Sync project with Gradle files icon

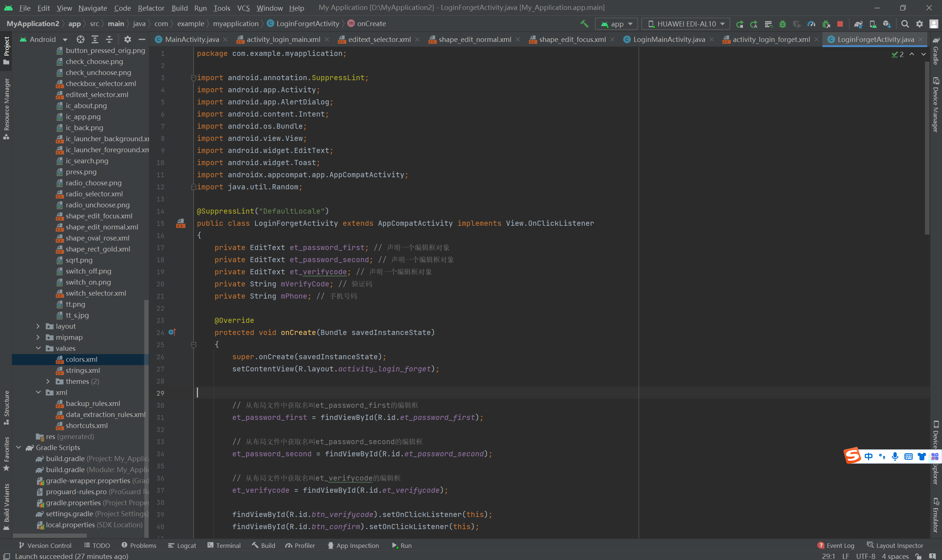tap(858, 24)
